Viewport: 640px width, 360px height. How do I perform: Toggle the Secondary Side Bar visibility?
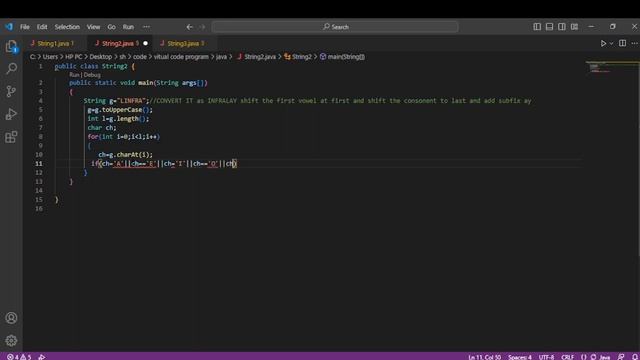pos(562,27)
